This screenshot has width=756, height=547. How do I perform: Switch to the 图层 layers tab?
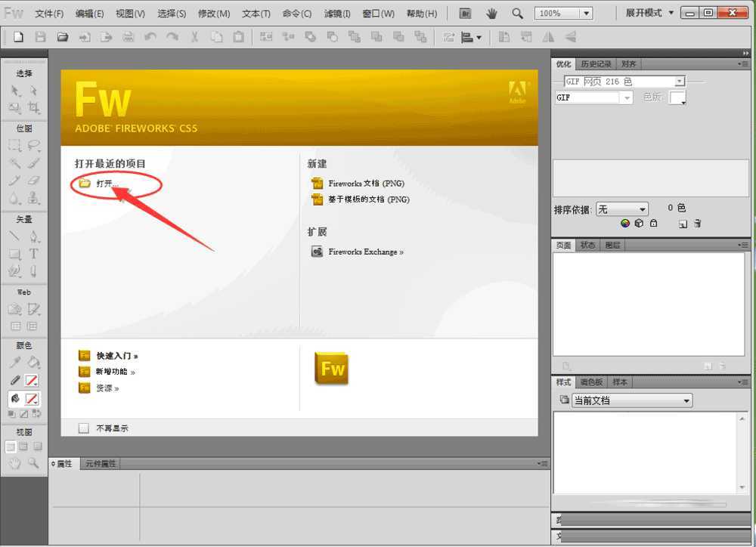[612, 245]
